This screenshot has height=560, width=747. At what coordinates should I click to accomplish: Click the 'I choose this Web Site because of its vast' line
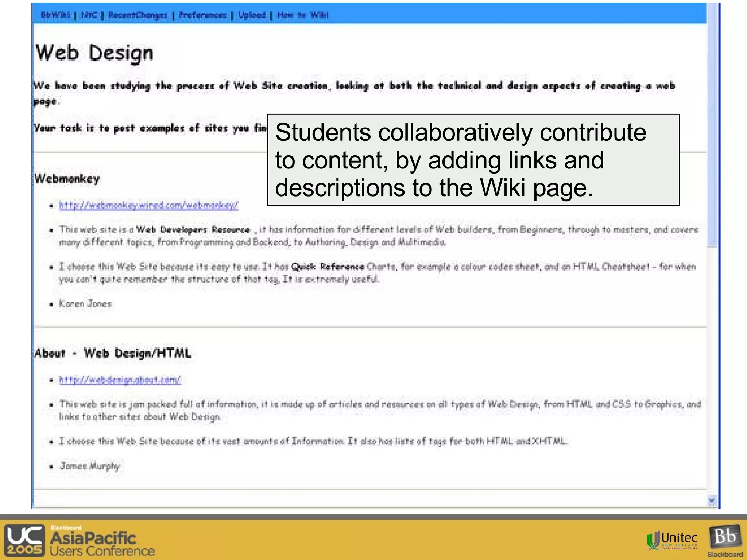314,442
